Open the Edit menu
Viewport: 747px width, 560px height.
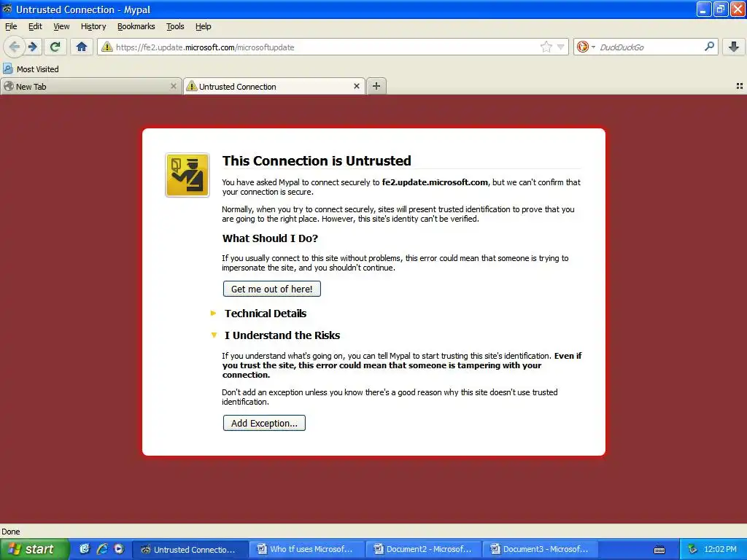pos(35,26)
